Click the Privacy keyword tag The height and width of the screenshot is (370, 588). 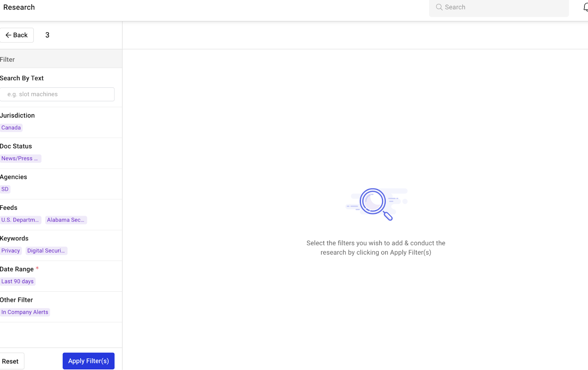coord(11,251)
